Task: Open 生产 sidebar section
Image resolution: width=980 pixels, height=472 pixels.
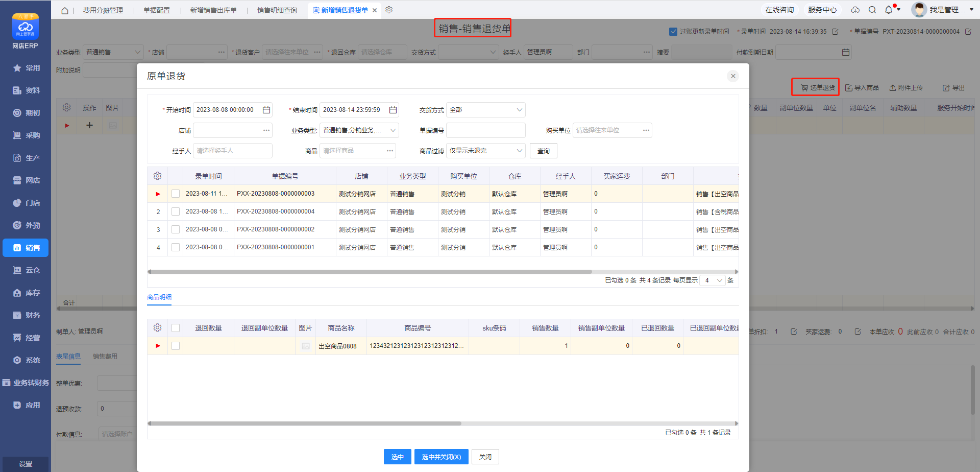Action: tap(26, 158)
